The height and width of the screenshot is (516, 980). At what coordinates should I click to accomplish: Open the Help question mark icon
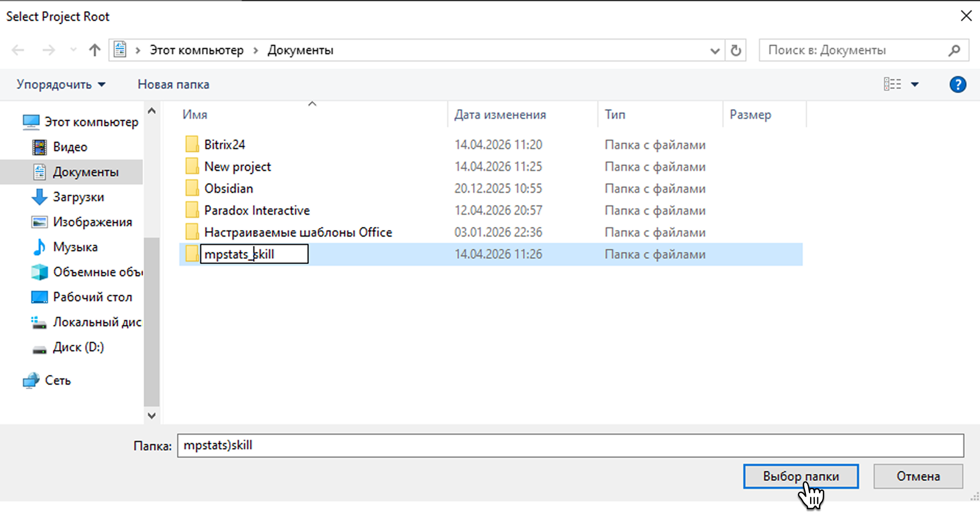(x=958, y=84)
